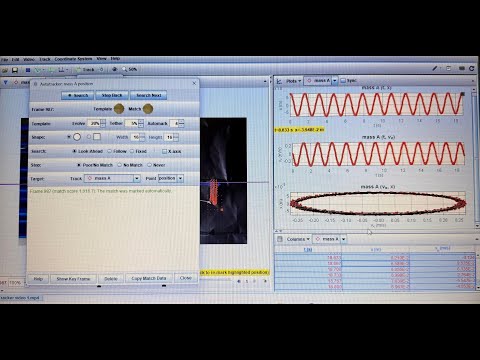Click the t (s) column header in table

pyautogui.click(x=308, y=249)
